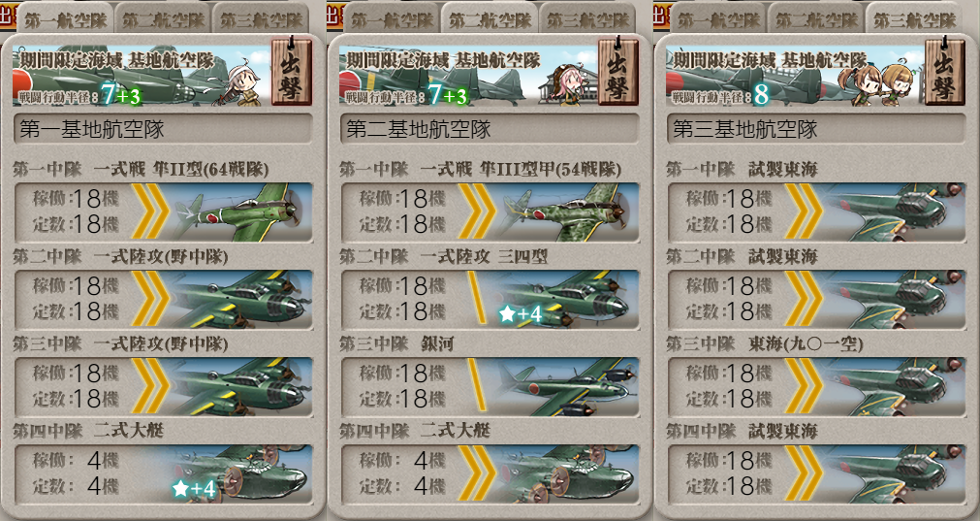The height and width of the screenshot is (521, 980).
Task: Switch to 第二航空隊 tab in the right panel
Action: pos(816,18)
